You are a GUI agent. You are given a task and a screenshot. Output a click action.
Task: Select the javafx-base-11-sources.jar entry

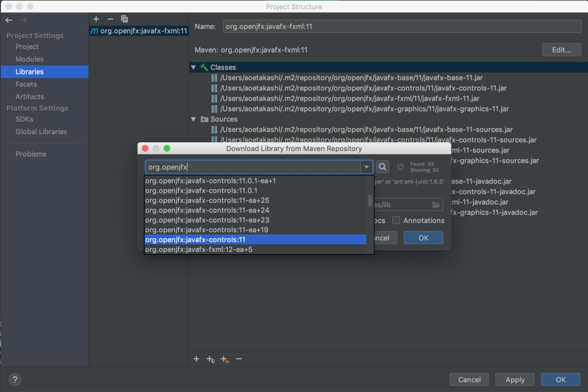(x=366, y=129)
